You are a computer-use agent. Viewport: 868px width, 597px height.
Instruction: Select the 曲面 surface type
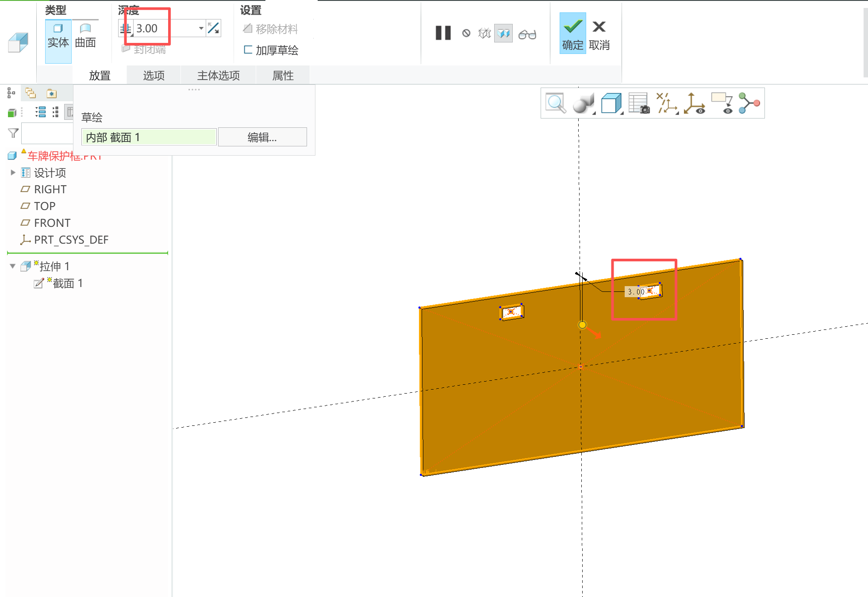[x=85, y=36]
